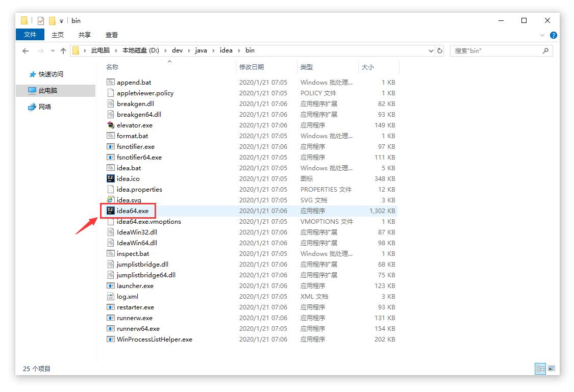Open the 文件 menu tab
The image size is (574, 392).
(x=30, y=35)
